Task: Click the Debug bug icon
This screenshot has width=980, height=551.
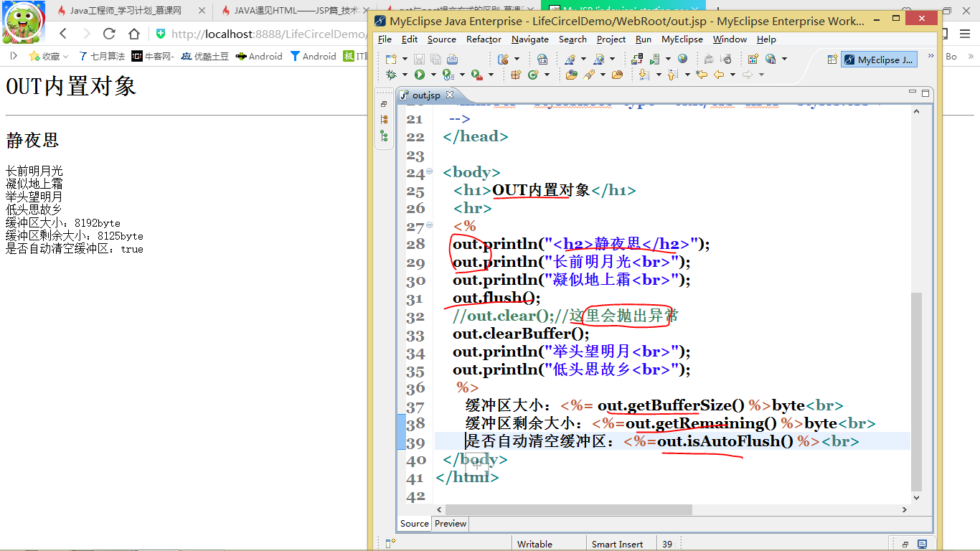Action: (391, 75)
